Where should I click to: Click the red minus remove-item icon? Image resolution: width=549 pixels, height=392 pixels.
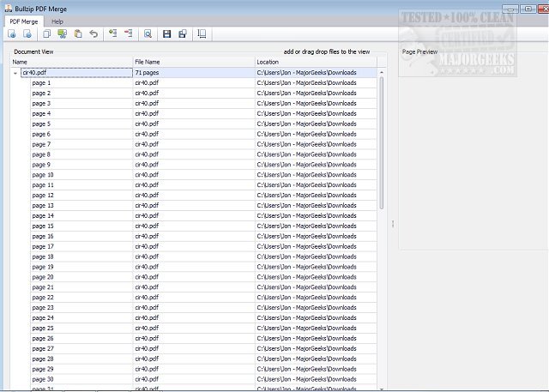pyautogui.click(x=129, y=34)
